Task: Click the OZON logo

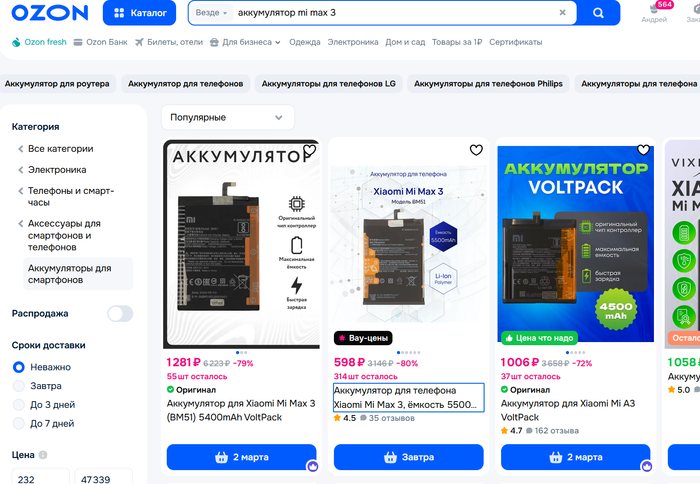Action: [50, 13]
